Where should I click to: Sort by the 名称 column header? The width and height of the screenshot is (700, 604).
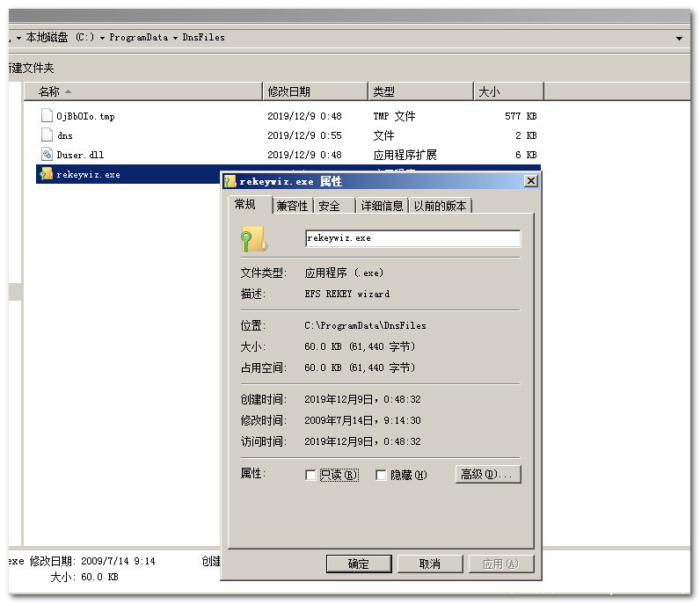[142, 91]
